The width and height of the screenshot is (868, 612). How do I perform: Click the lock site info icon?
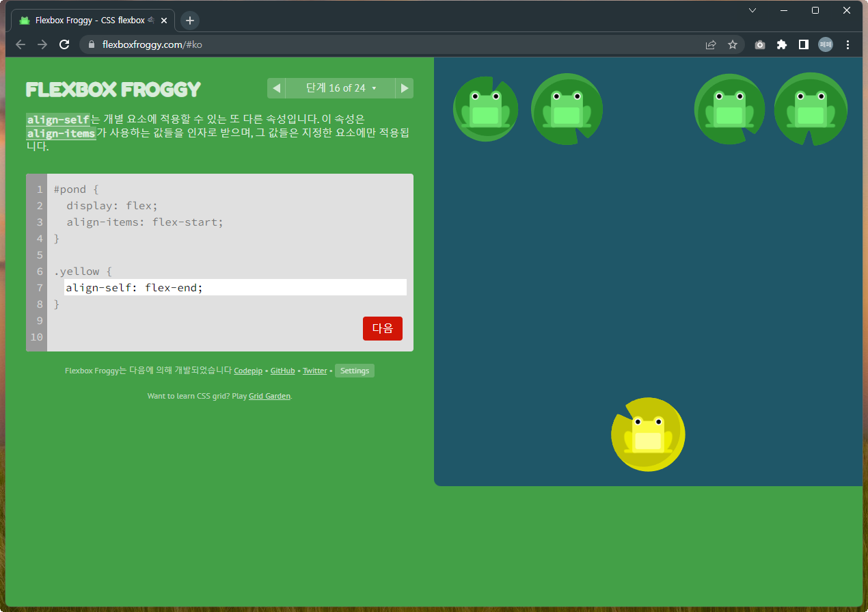click(x=91, y=44)
